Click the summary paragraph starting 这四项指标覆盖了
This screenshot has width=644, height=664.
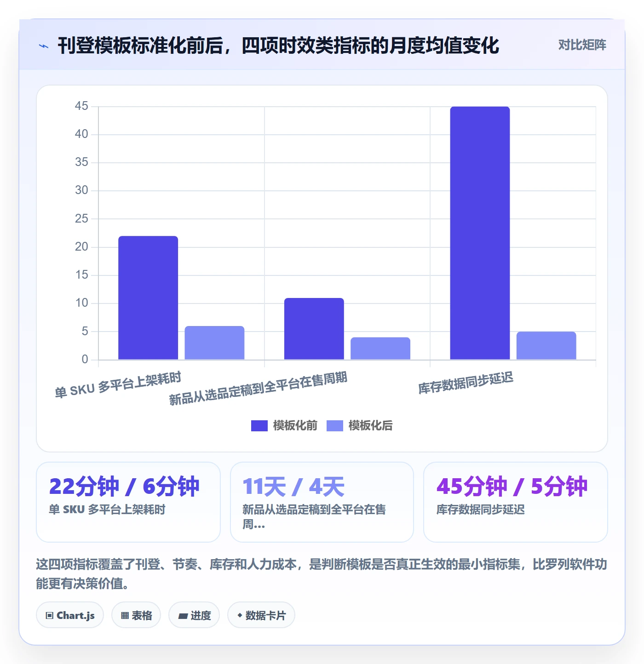pos(322,574)
